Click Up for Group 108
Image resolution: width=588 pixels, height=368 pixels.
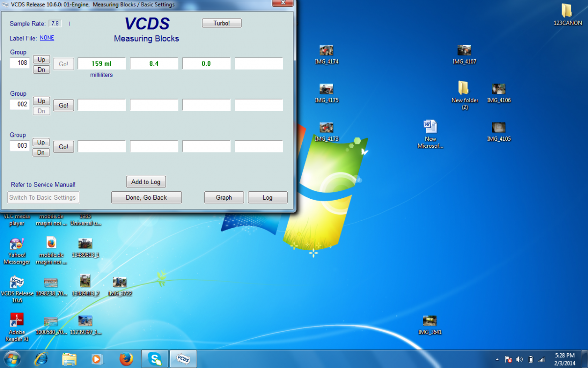pyautogui.click(x=41, y=59)
